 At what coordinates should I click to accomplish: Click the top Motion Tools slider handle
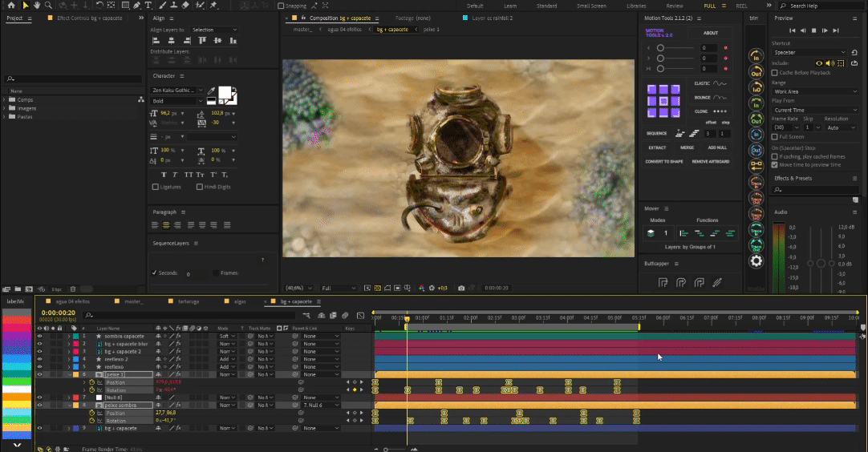[660, 47]
